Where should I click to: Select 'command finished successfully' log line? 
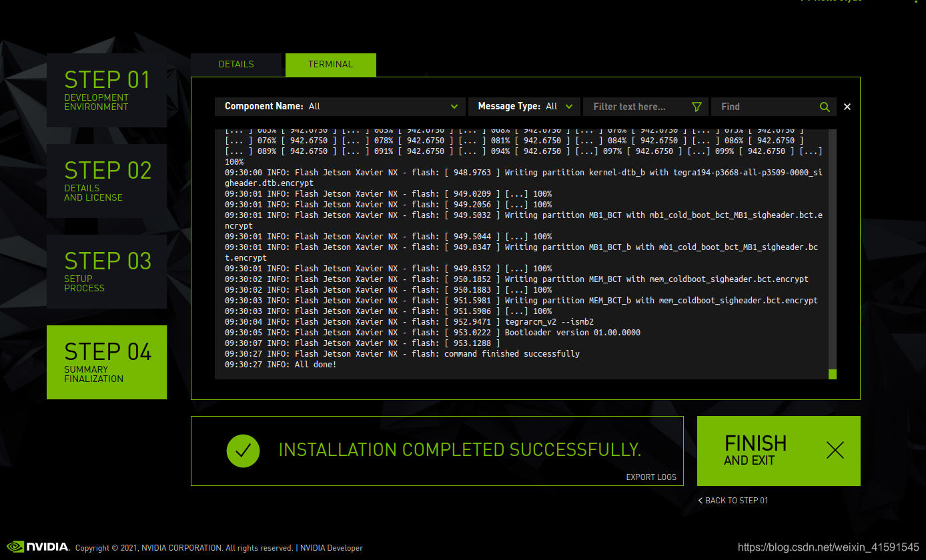(x=402, y=354)
